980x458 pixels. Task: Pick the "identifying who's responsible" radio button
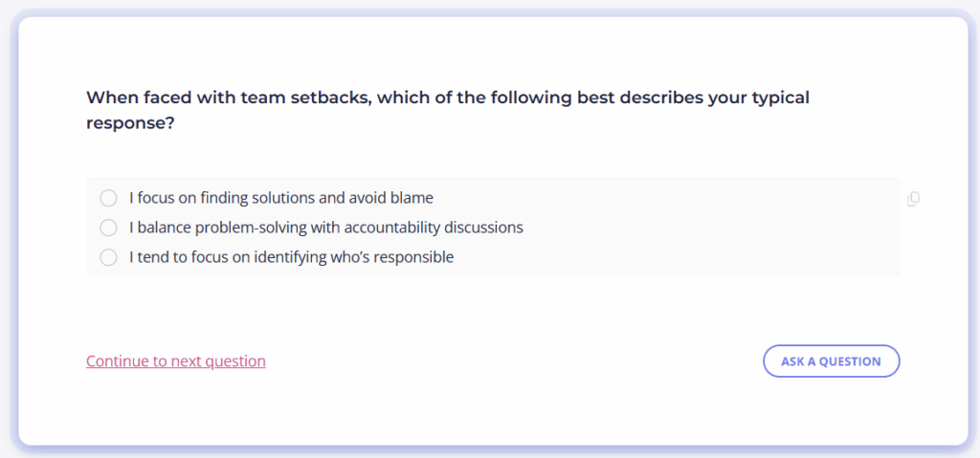108,257
